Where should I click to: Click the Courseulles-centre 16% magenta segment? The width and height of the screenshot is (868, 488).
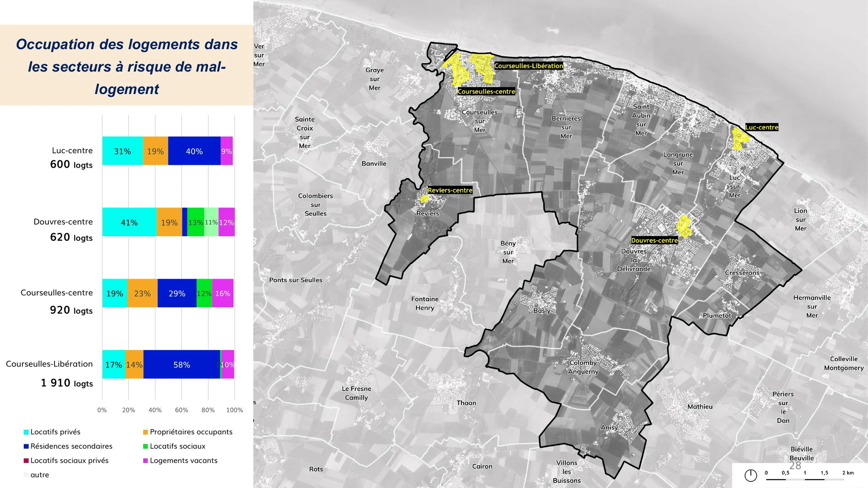coord(223,293)
